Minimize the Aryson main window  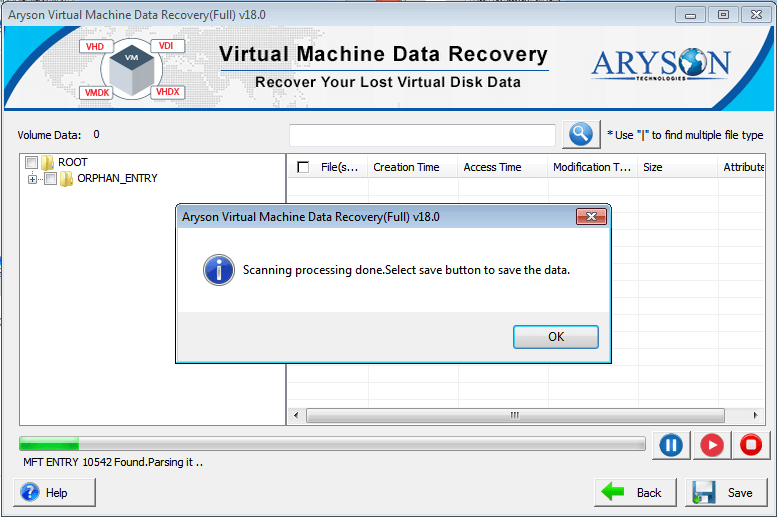690,15
